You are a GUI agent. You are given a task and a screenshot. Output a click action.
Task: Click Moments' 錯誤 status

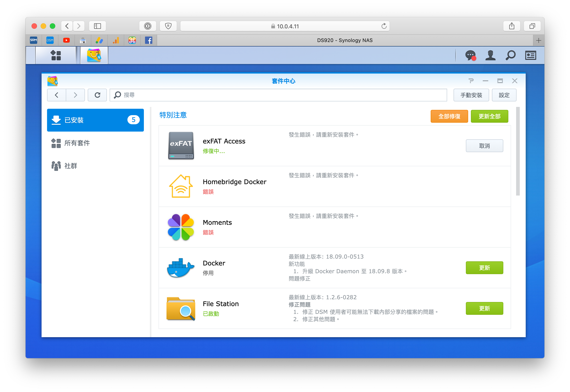[208, 232]
